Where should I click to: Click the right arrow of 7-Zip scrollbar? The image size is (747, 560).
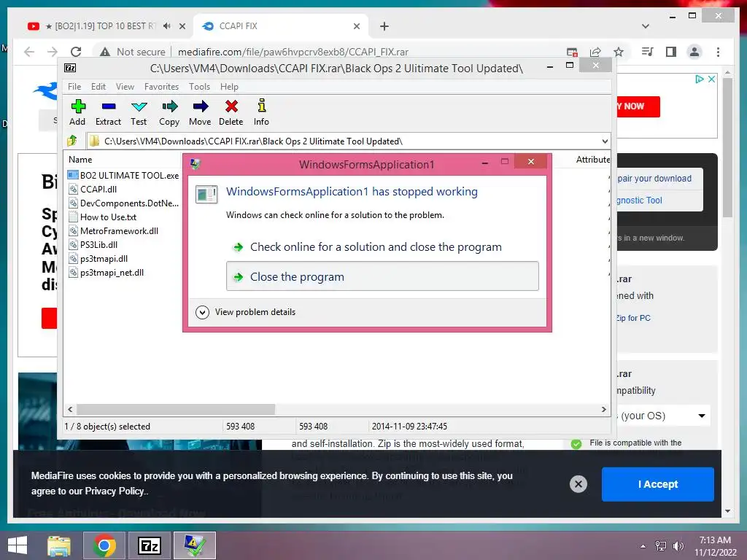pos(604,409)
